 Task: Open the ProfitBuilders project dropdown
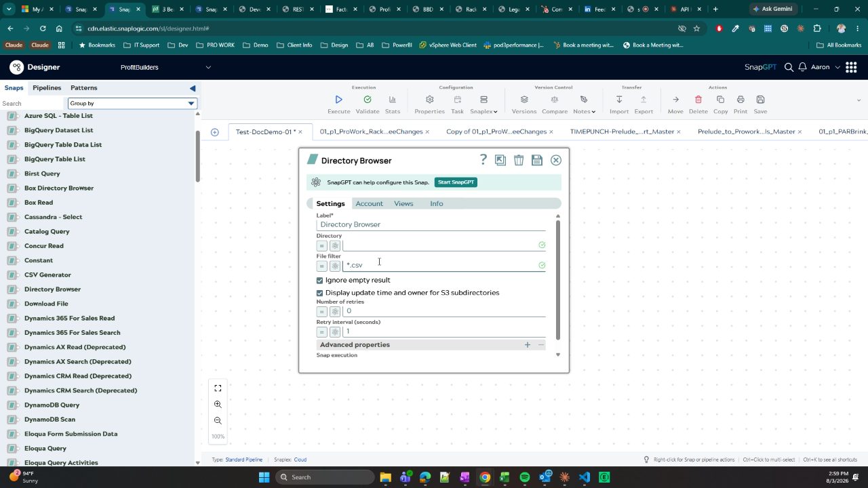point(166,67)
